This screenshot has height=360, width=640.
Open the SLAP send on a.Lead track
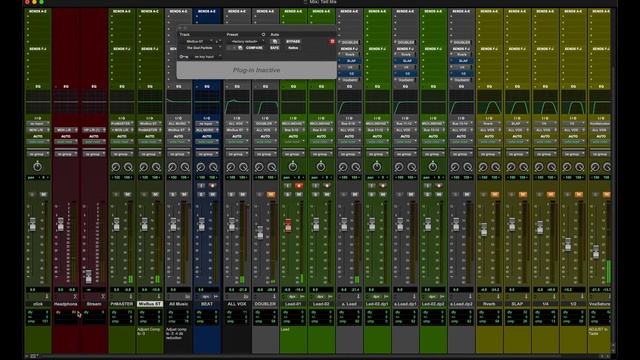[x=351, y=61]
